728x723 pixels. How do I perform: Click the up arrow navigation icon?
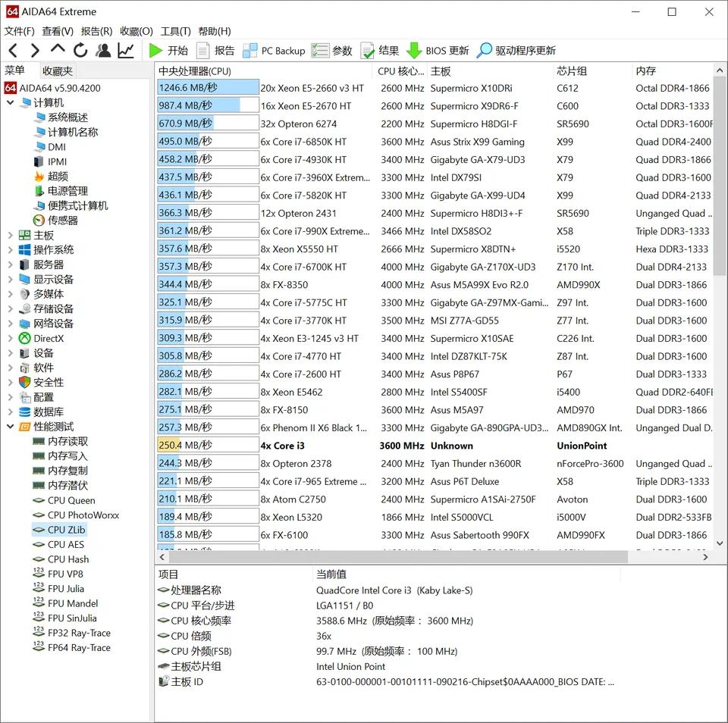coord(58,51)
